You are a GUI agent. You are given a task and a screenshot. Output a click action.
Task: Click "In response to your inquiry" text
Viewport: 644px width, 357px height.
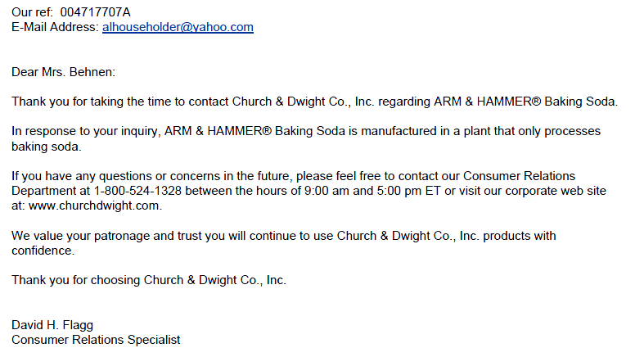(86, 132)
